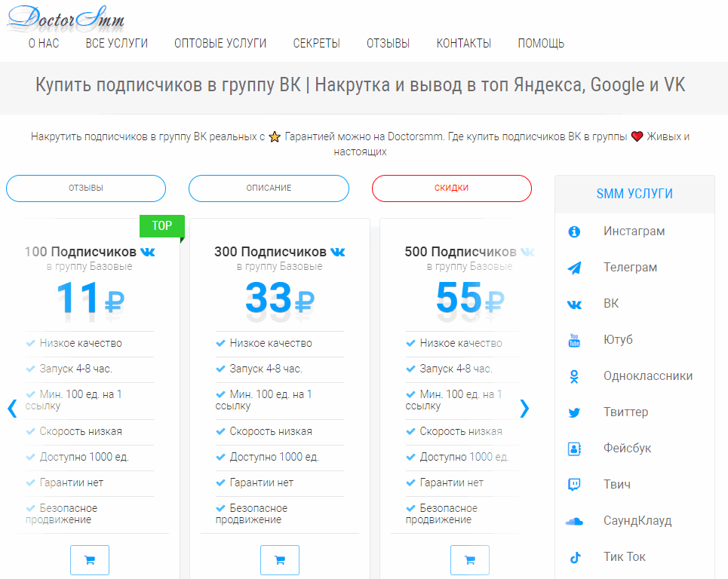
Task: Open the Телеграм services link
Action: 630,267
